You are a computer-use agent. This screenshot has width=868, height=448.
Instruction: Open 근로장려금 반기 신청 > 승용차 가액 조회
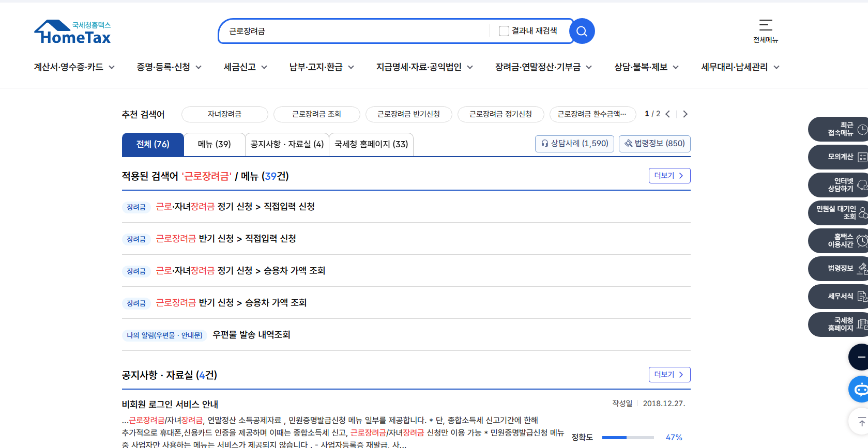(x=231, y=303)
